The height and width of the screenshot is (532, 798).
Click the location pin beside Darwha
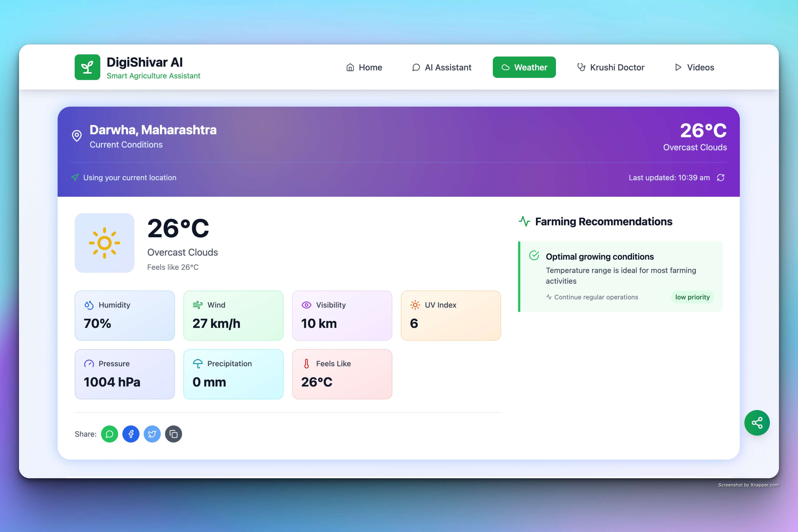(x=77, y=136)
